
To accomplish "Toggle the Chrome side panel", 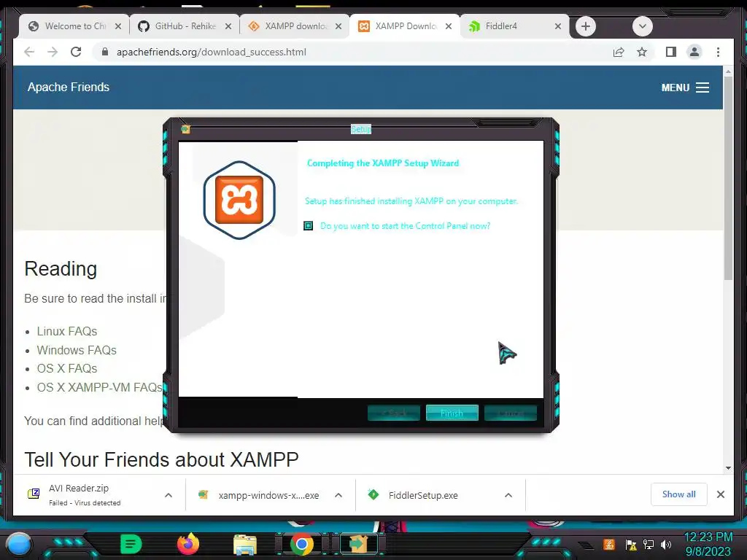I will click(x=671, y=52).
